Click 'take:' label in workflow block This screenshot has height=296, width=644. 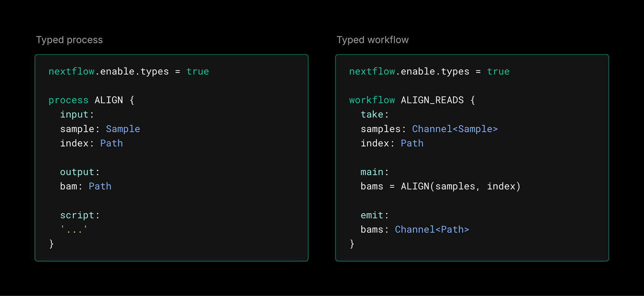pos(375,114)
